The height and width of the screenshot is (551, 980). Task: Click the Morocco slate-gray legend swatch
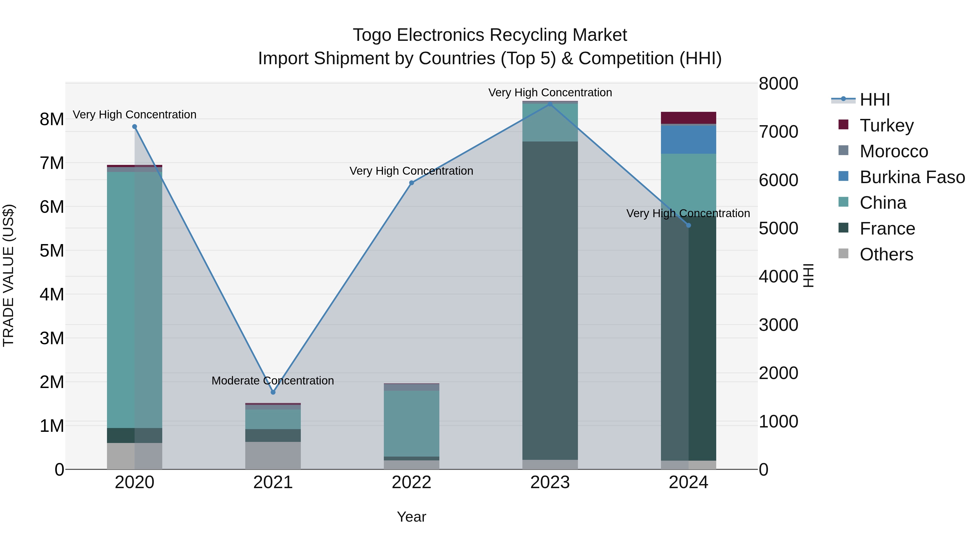(x=843, y=150)
